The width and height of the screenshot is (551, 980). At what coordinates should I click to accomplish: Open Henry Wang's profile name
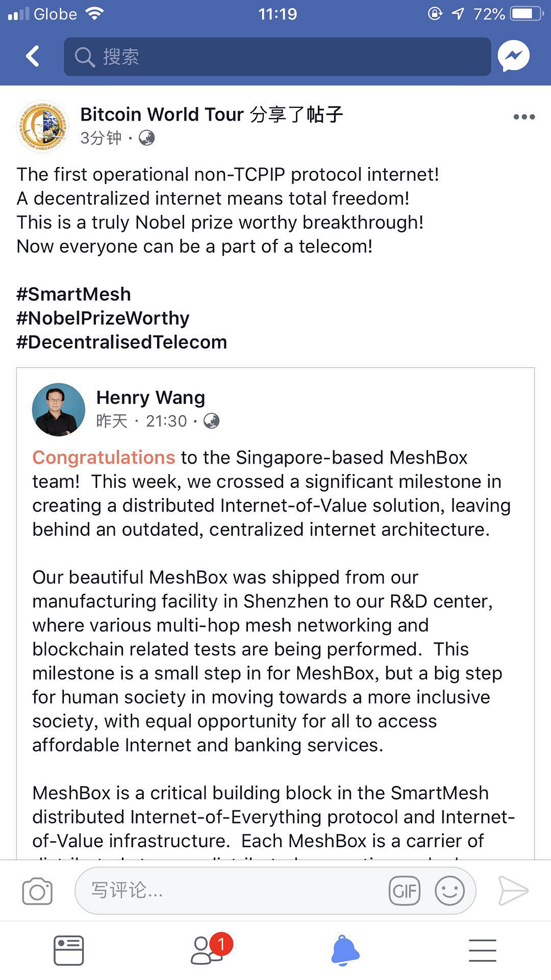(150, 397)
